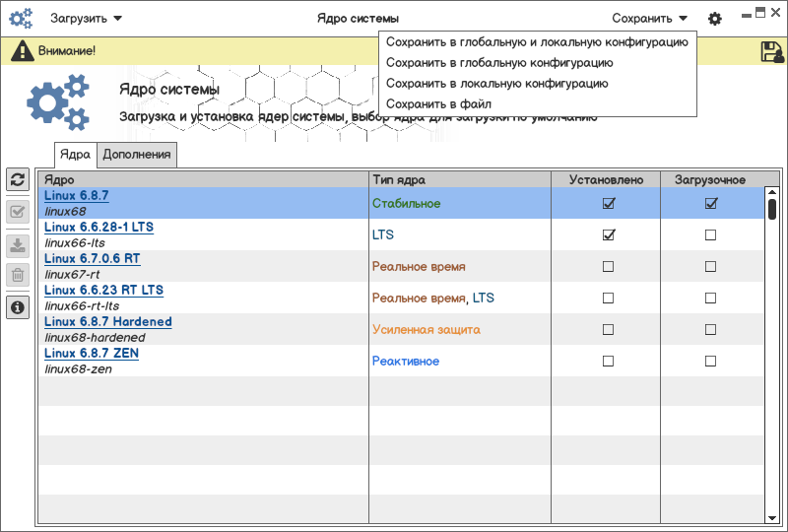Open the Загрузить dropdown menu
The image size is (788, 532).
87,19
